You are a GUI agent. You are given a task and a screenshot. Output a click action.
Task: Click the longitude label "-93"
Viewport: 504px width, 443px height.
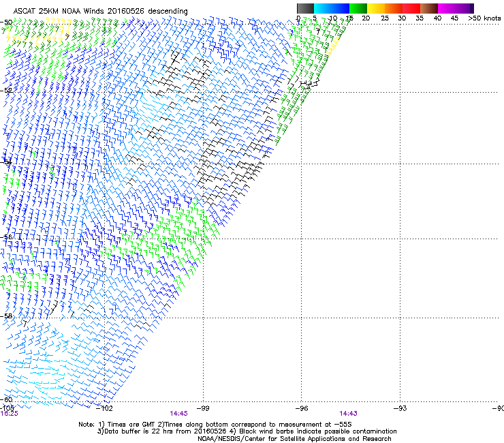point(400,408)
